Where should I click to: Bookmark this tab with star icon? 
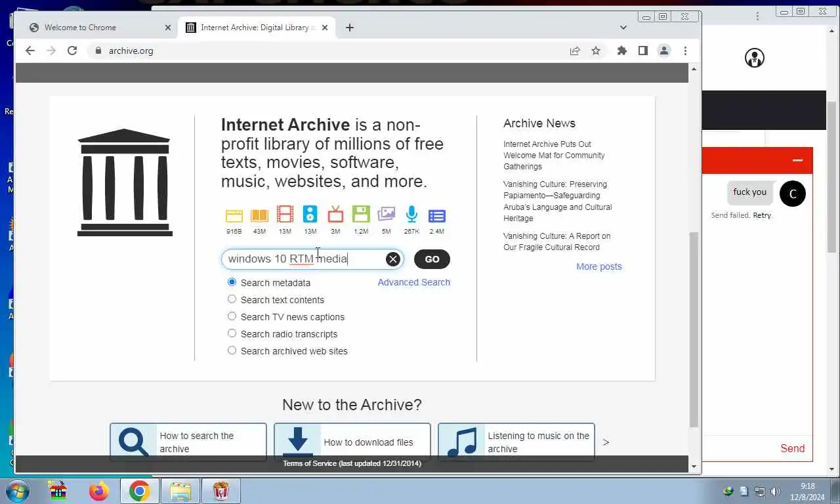(x=596, y=51)
